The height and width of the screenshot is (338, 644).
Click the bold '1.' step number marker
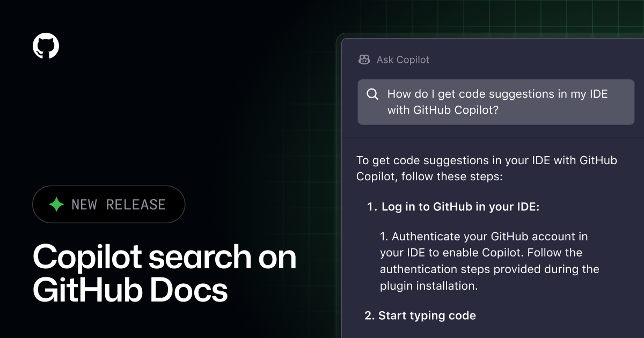click(372, 207)
